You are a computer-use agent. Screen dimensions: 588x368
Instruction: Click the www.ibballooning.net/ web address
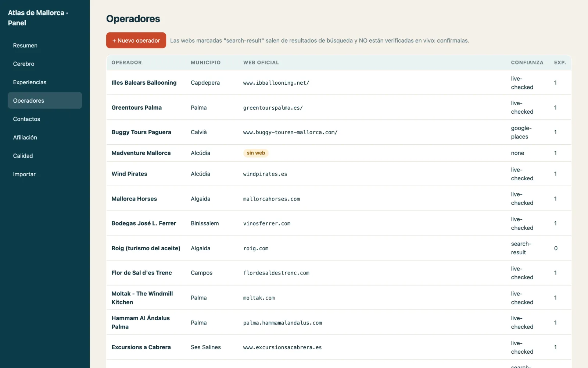[x=276, y=83]
